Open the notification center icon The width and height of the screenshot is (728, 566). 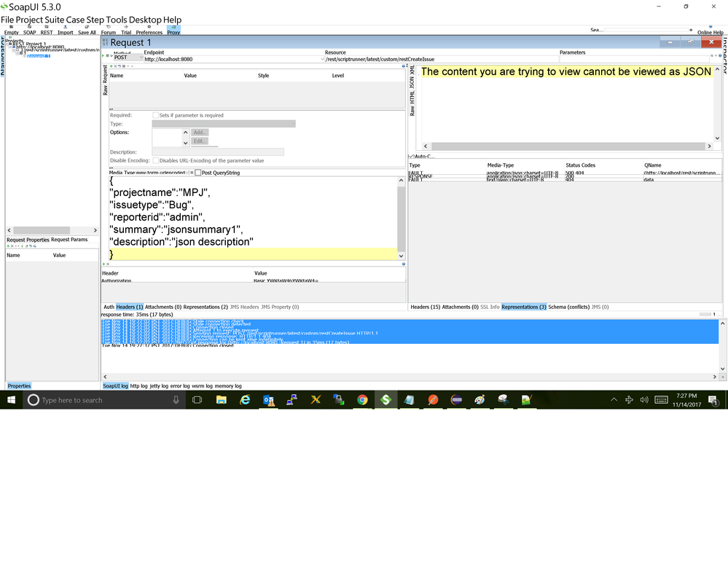pos(713,401)
